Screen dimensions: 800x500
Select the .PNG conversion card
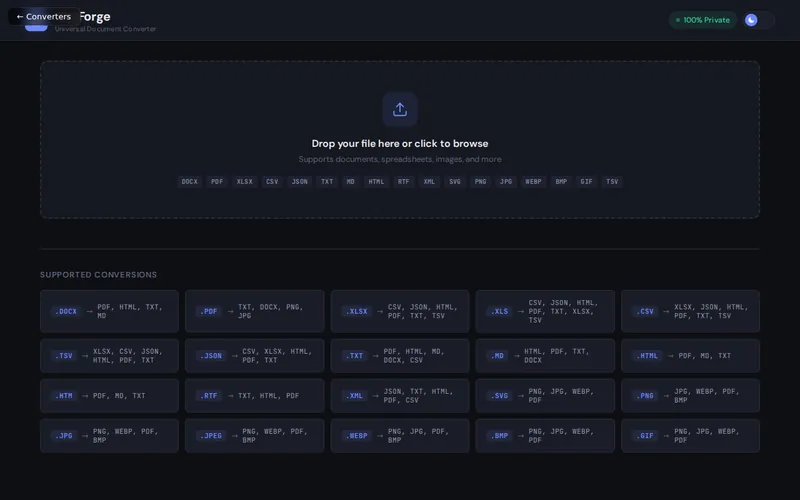690,395
